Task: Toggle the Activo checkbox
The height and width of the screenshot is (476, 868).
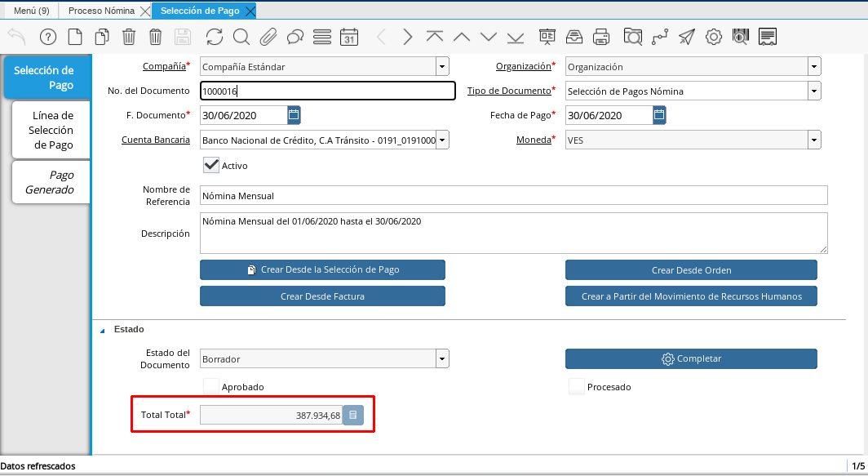Action: (x=211, y=165)
